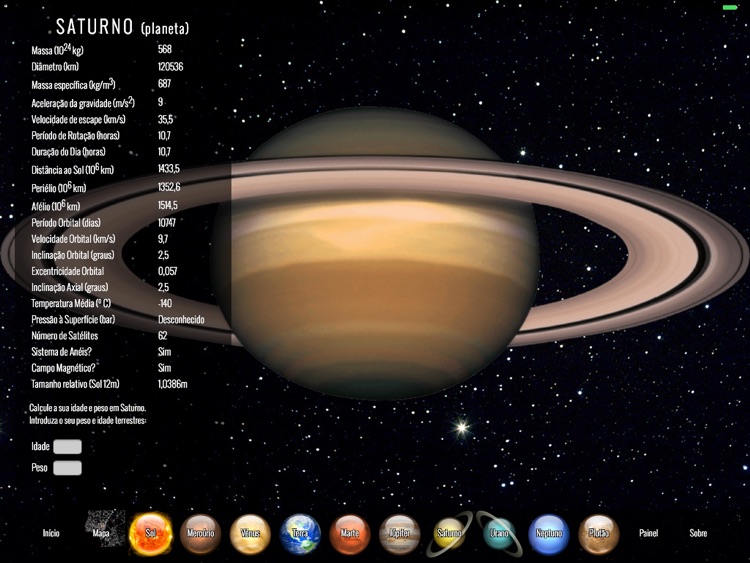Screen dimensions: 750x563
Task: Click the green battery indicator
Action: [730, 7]
